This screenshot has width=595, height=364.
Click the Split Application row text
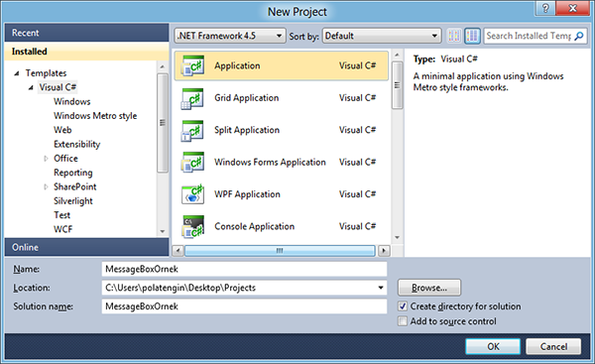247,130
